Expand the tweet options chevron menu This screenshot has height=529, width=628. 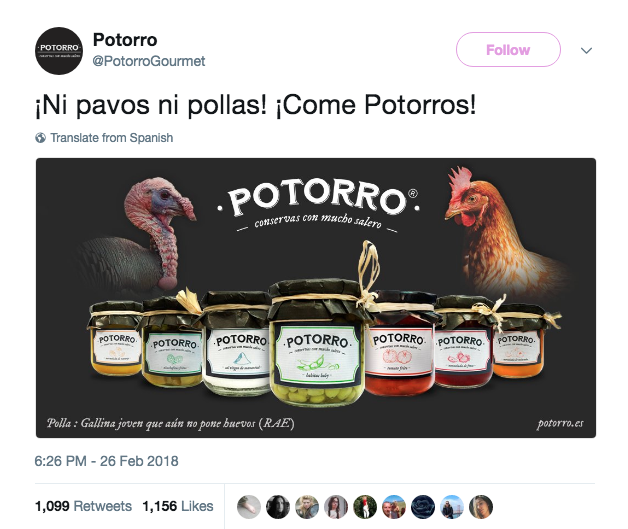click(586, 50)
